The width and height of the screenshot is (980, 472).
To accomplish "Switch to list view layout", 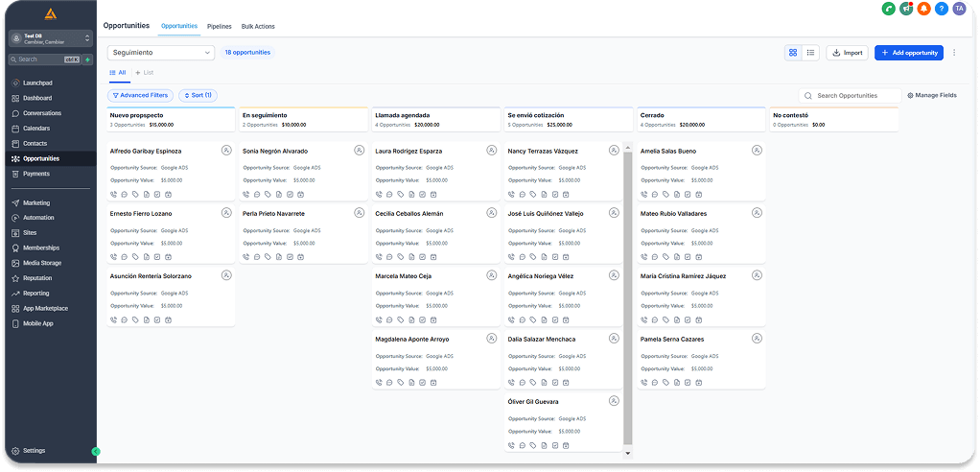I will pyautogui.click(x=810, y=53).
